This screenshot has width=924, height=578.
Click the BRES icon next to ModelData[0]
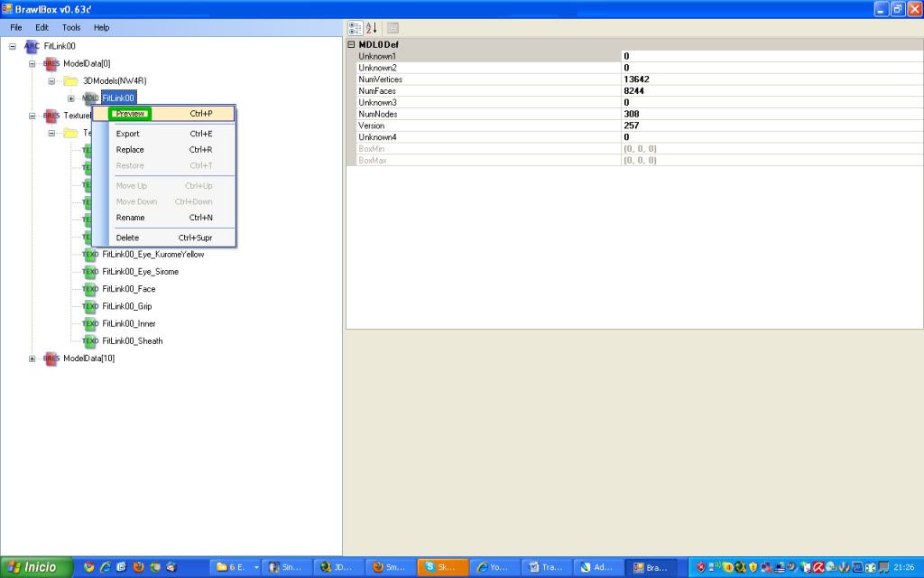pyautogui.click(x=51, y=63)
